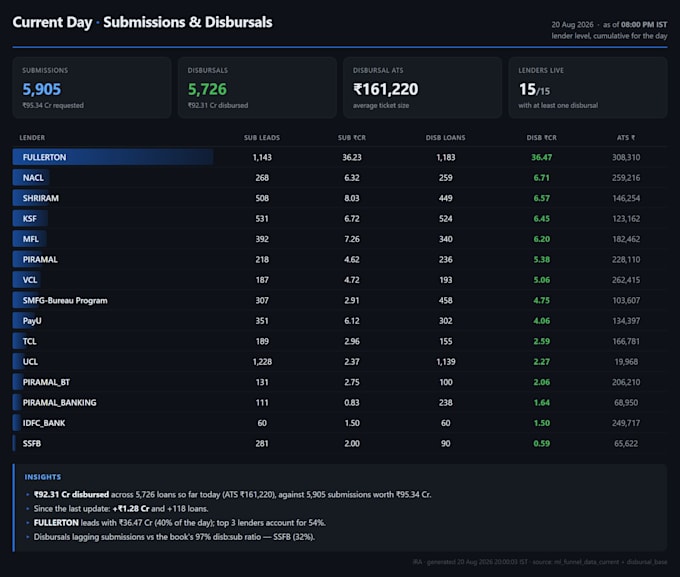This screenshot has width=680, height=577.
Task: Select the PIRAMAL lender row label
Action: 40,259
